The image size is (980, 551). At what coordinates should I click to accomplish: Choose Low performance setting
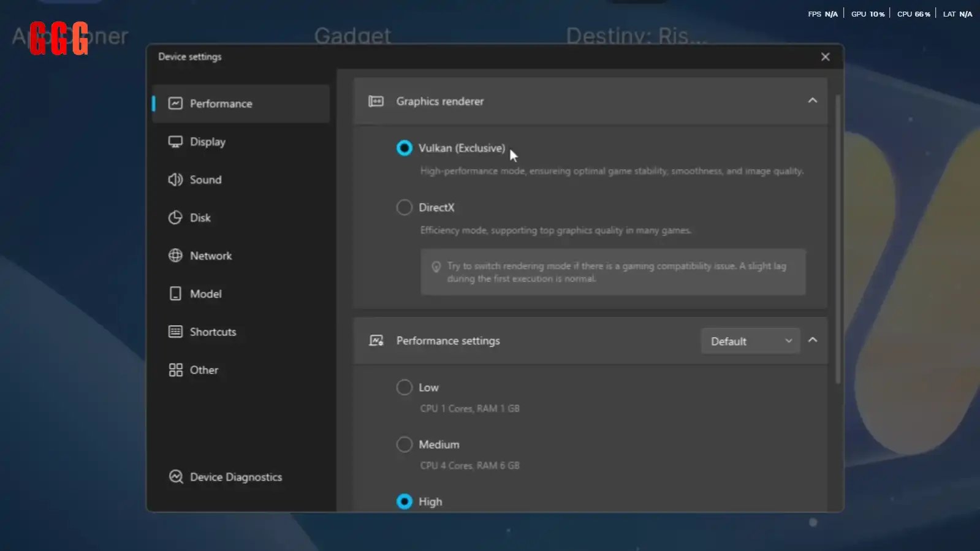coord(405,387)
